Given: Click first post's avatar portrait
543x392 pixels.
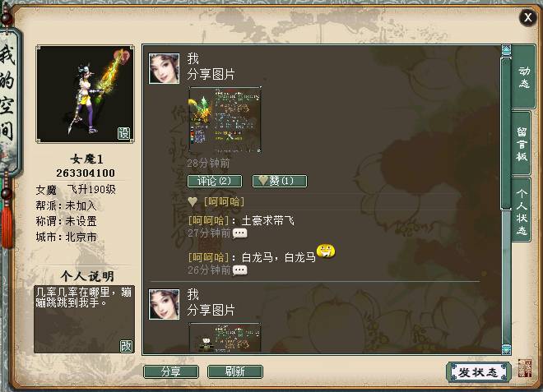Looking at the screenshot, I should pos(165,68).
